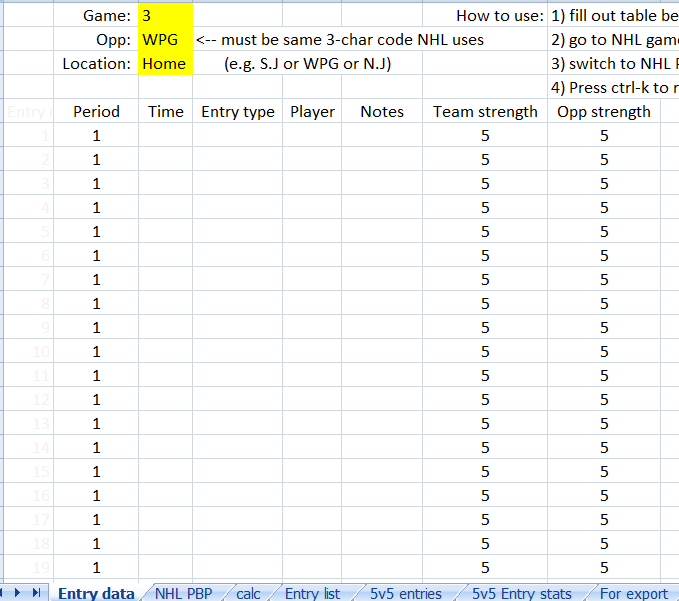Select the Notes column header cell
Viewport: 679px width, 601px height.
(382, 111)
